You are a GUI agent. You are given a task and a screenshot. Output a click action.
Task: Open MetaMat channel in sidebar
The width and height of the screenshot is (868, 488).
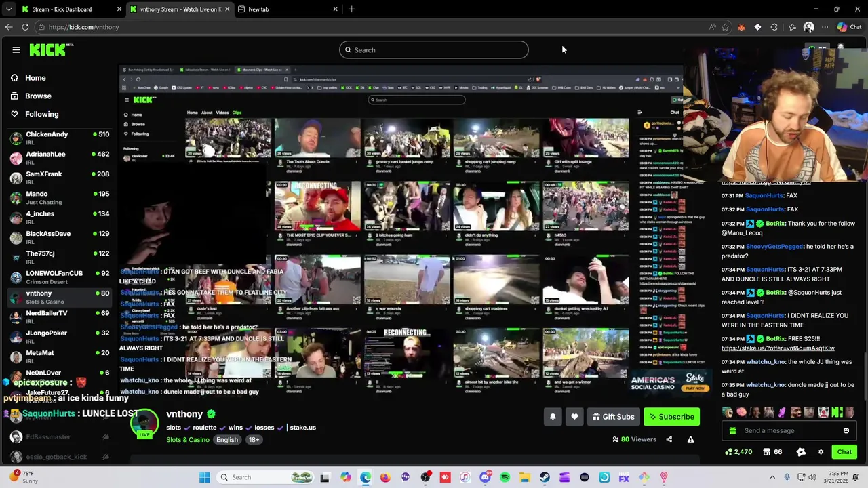pos(60,357)
